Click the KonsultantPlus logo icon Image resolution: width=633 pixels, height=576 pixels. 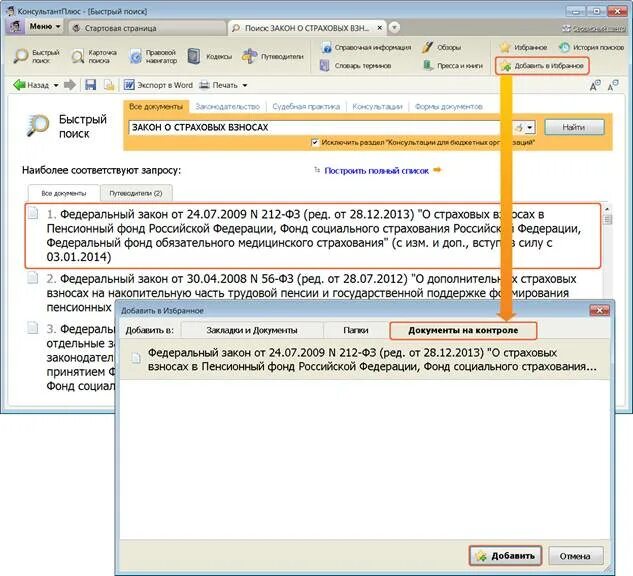tap(15, 27)
